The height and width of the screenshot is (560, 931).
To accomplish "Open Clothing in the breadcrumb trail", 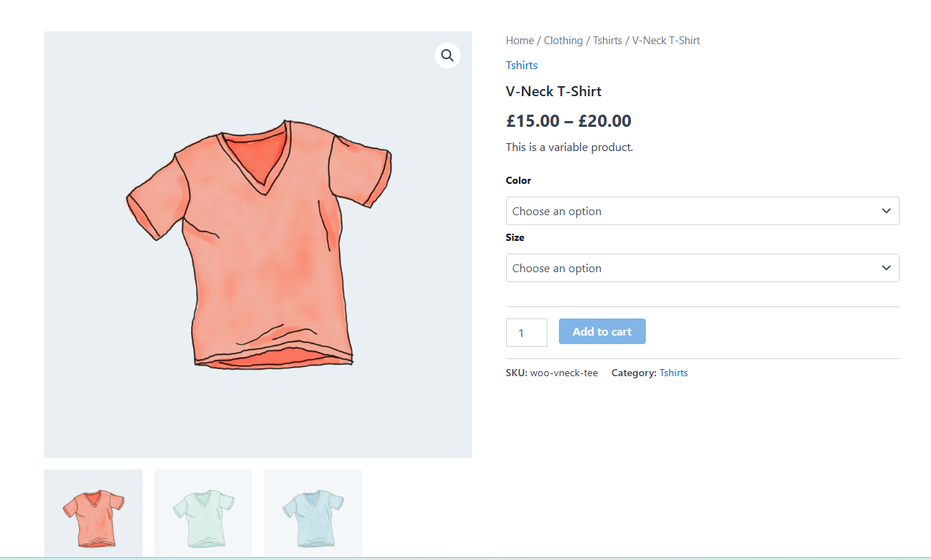I will pyautogui.click(x=563, y=41).
